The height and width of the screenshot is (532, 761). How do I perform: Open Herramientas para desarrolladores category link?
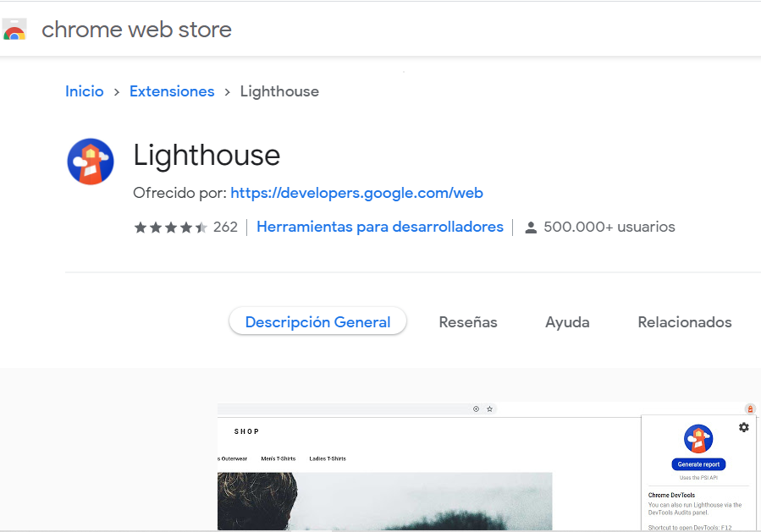point(380,227)
